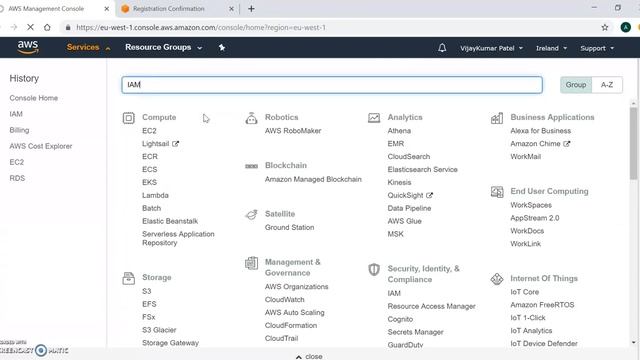Open CloudWatch service

click(x=284, y=300)
